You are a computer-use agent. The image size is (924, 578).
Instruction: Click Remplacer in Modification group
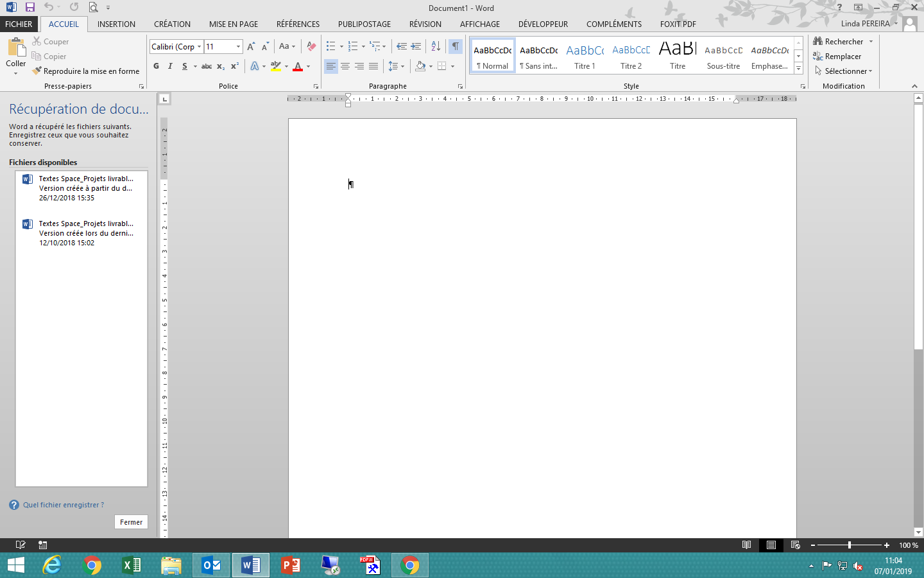[837, 57]
